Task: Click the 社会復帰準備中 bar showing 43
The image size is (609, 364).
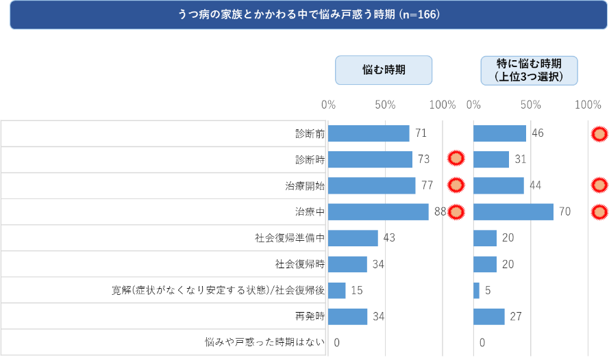Action: tap(353, 238)
